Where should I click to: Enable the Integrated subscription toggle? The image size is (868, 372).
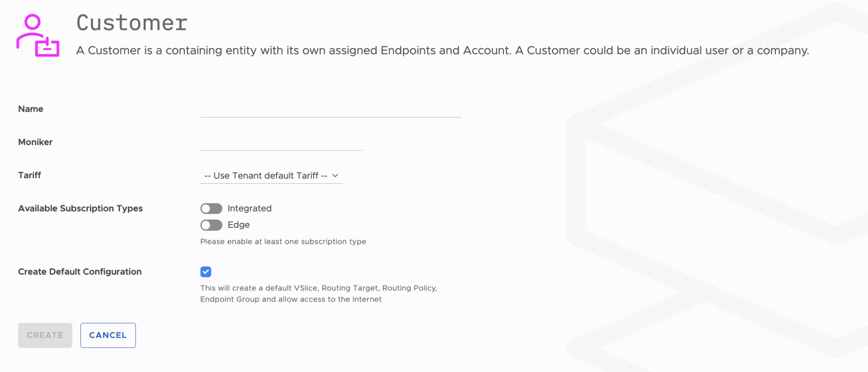pyautogui.click(x=211, y=209)
